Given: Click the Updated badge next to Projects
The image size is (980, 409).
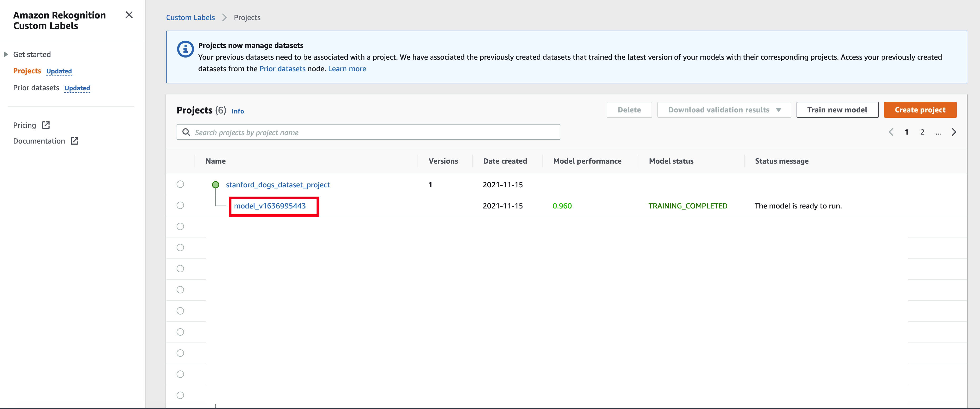Looking at the screenshot, I should tap(59, 71).
